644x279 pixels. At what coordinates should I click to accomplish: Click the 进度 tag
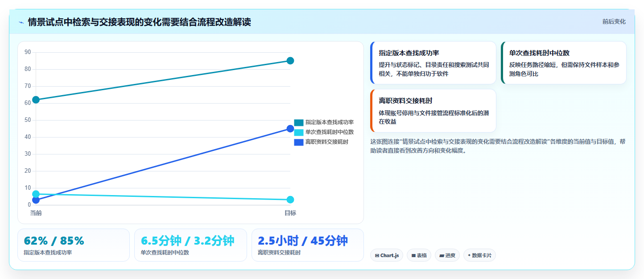447,255
